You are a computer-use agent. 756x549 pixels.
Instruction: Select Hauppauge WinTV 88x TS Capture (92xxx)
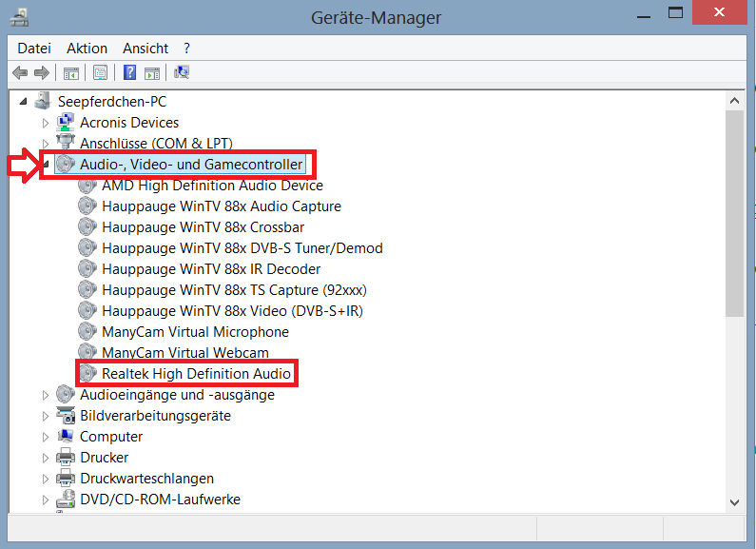click(x=234, y=290)
